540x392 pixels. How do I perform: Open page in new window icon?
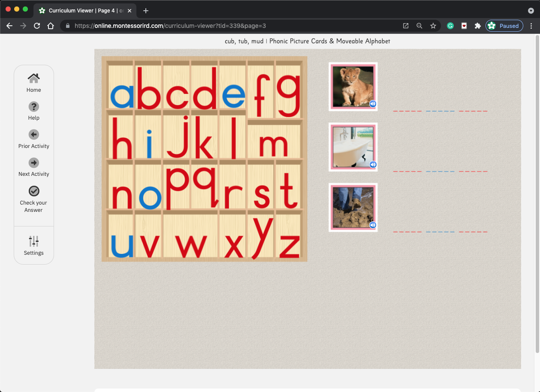pos(406,26)
